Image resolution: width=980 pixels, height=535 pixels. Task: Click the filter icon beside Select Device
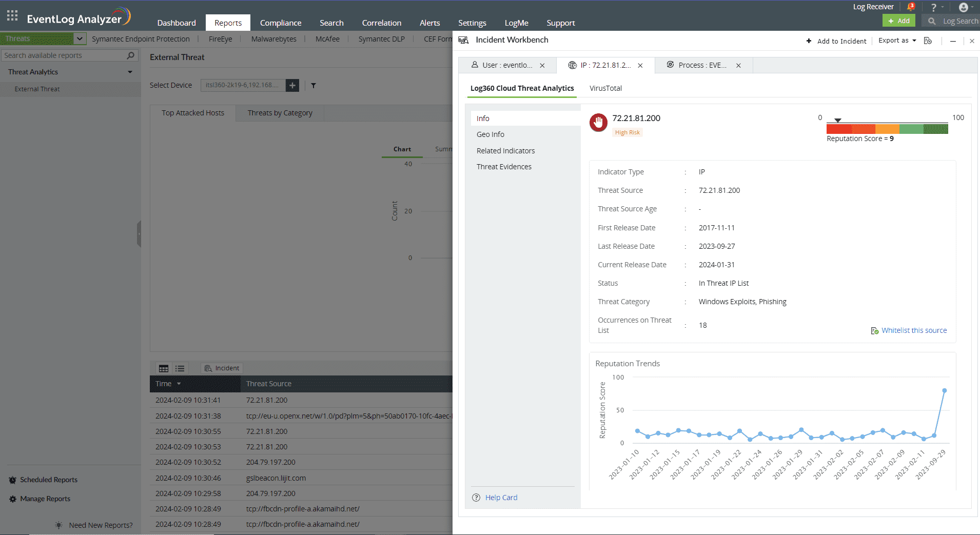(313, 86)
